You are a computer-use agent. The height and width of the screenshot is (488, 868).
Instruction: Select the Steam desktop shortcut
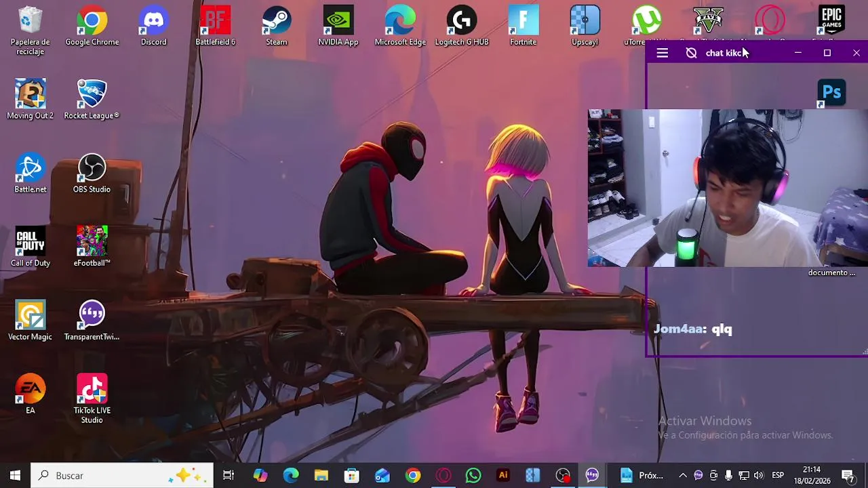click(277, 27)
